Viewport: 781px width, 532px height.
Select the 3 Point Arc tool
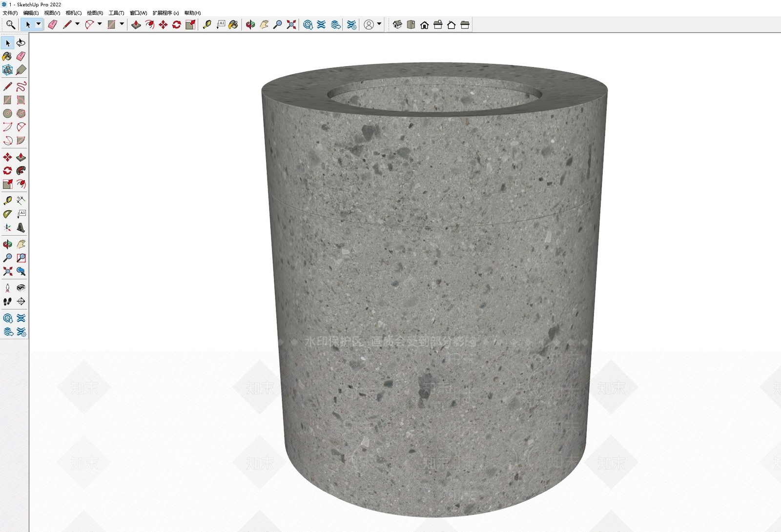pos(7,141)
